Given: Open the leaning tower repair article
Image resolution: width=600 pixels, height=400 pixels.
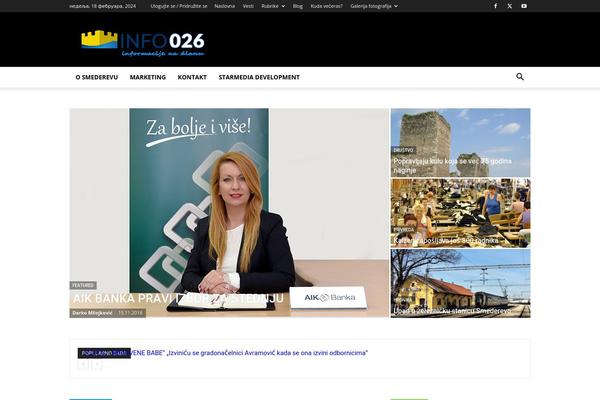Looking at the screenshot, I should 452,166.
